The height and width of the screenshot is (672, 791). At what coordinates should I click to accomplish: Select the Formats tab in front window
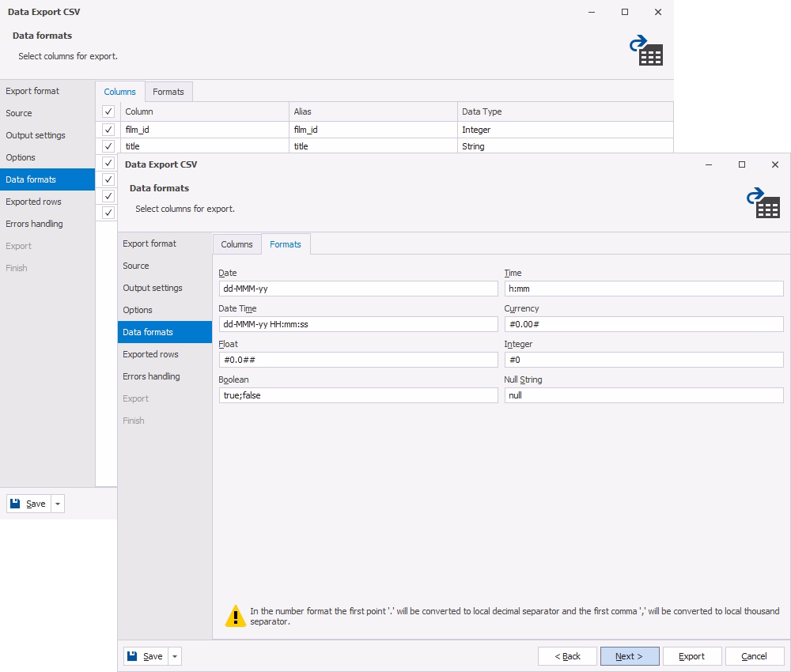pos(285,244)
